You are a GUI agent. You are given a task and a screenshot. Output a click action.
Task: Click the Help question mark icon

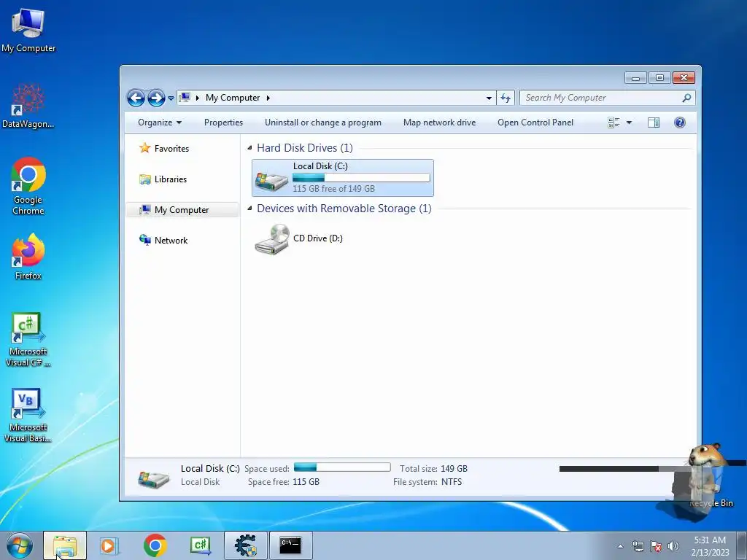pos(680,122)
